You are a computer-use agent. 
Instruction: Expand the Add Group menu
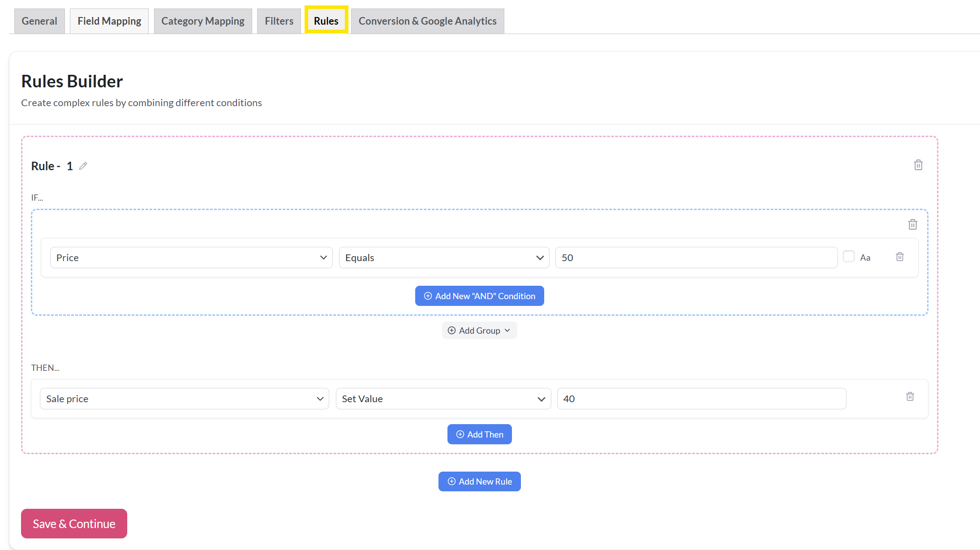[x=479, y=331]
